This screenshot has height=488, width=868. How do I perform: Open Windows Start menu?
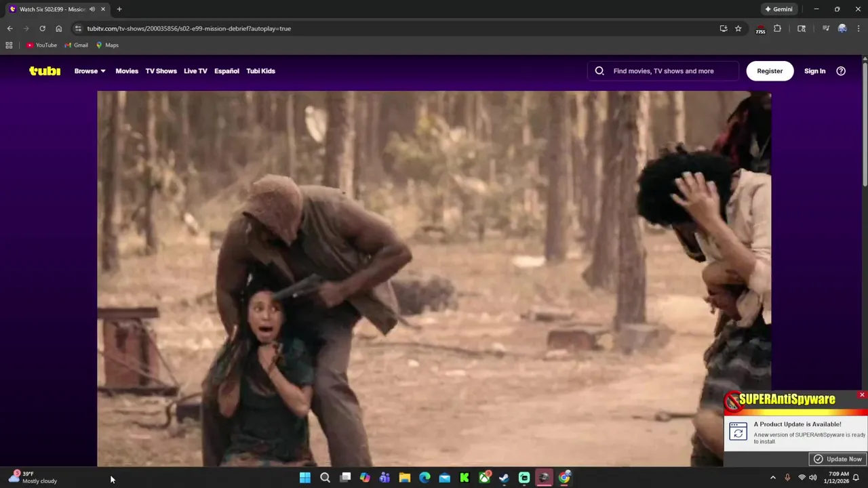pos(305,478)
